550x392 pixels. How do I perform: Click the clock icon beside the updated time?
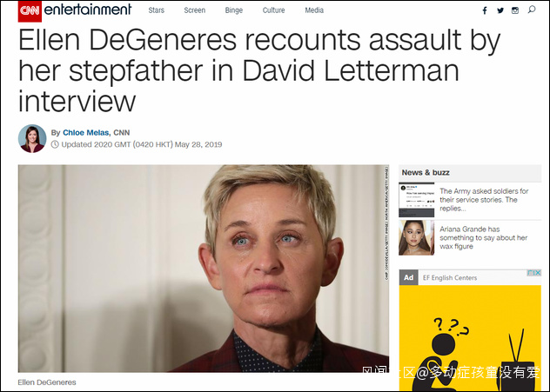coord(55,144)
